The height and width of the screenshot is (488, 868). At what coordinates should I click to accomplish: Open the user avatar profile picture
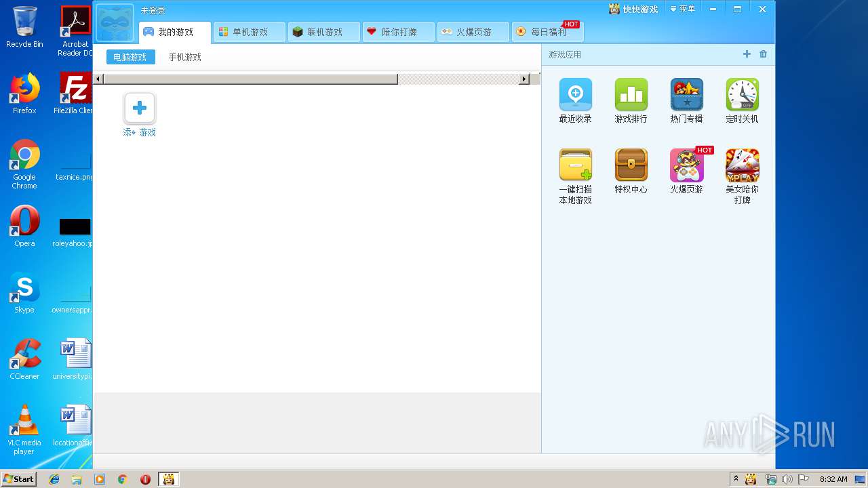coord(115,22)
